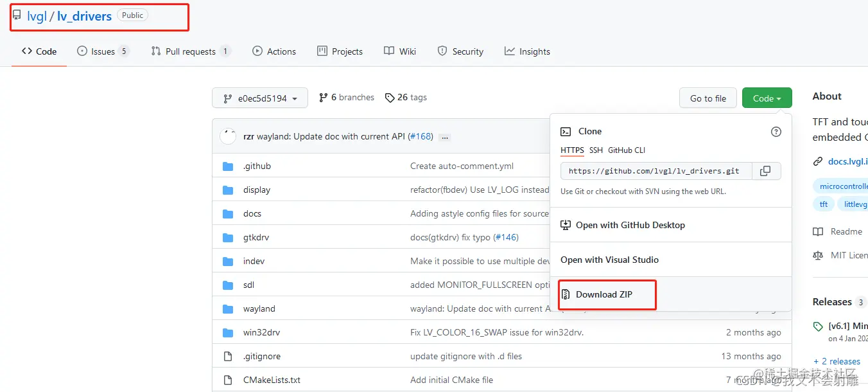Image resolution: width=868 pixels, height=392 pixels.
Task: Open the Security tab
Action: [460, 51]
